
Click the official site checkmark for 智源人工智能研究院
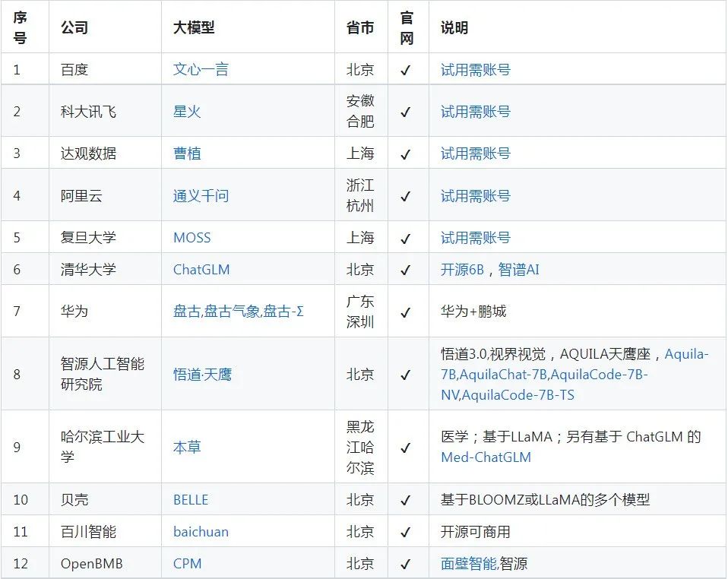click(405, 375)
